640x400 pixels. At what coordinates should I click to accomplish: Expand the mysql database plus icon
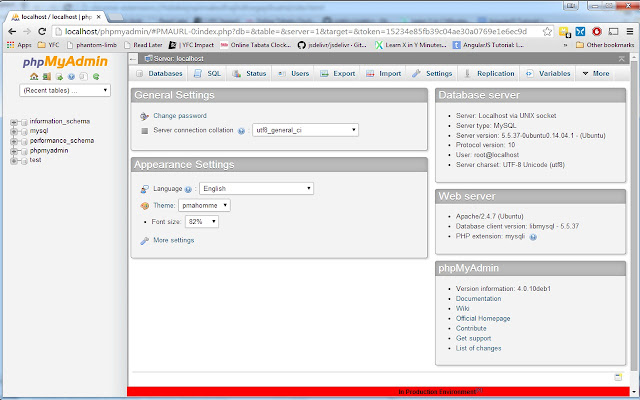14,132
